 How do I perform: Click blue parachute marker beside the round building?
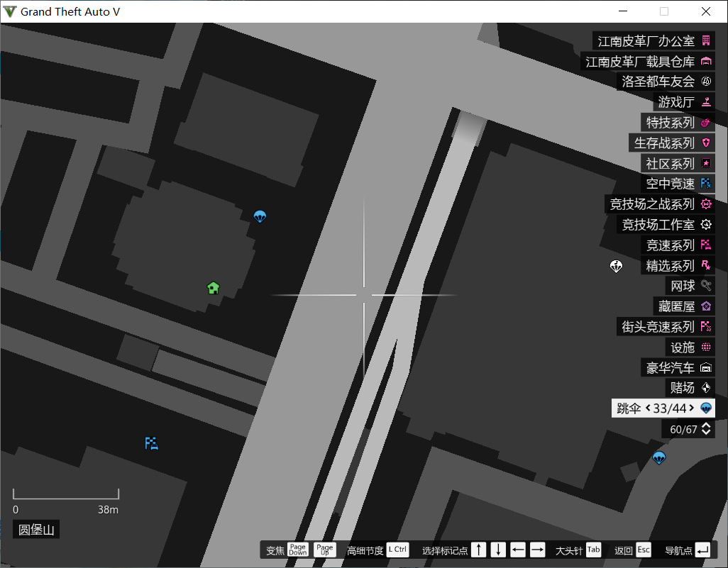[x=260, y=216]
